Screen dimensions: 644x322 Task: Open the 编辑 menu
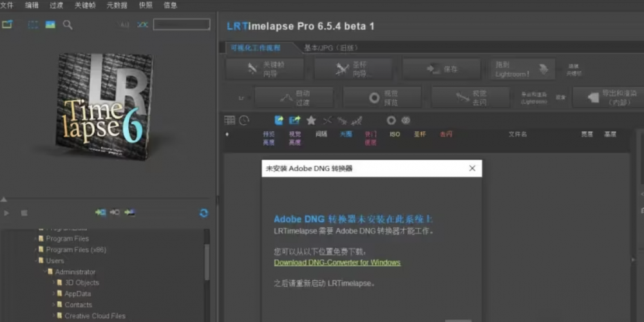[31, 5]
